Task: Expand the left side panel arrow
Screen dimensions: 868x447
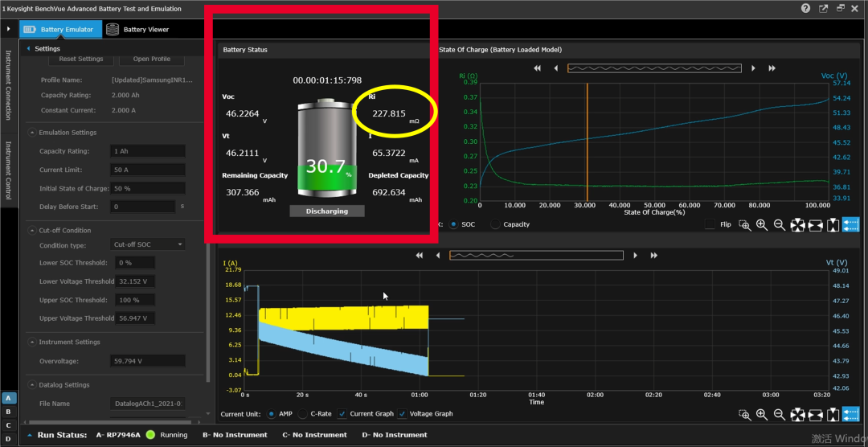Action: [8, 29]
